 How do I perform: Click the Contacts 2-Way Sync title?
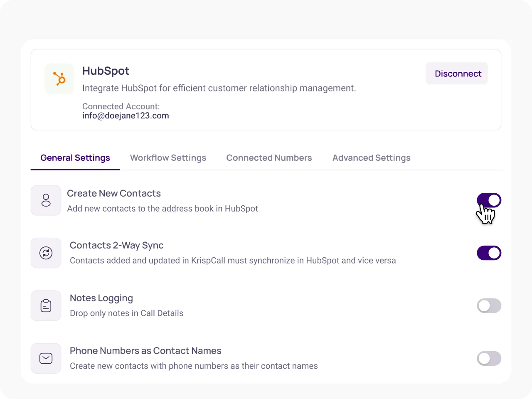116,245
